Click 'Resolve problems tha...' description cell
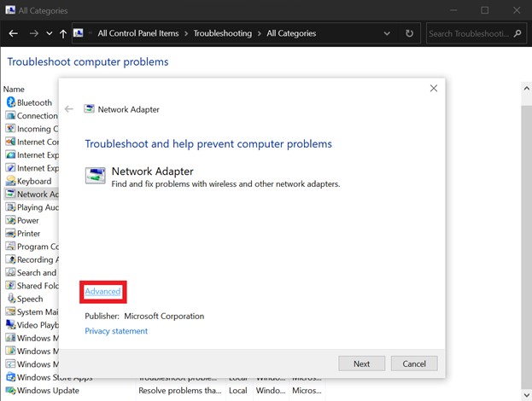The width and height of the screenshot is (532, 401). coord(180,391)
